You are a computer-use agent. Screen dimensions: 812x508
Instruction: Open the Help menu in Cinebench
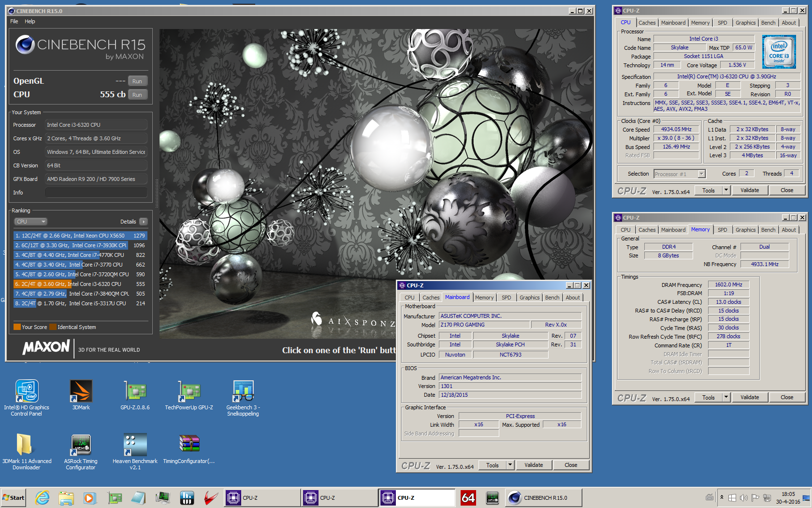coord(30,21)
